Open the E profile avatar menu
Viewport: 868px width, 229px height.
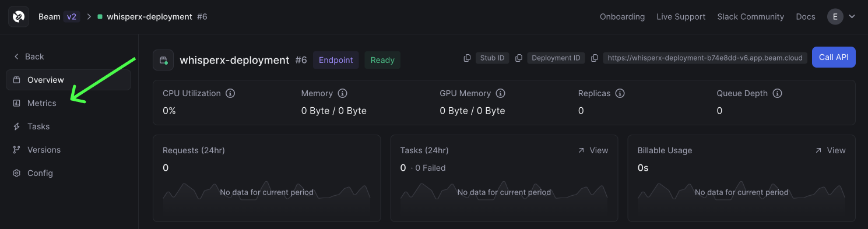(835, 17)
